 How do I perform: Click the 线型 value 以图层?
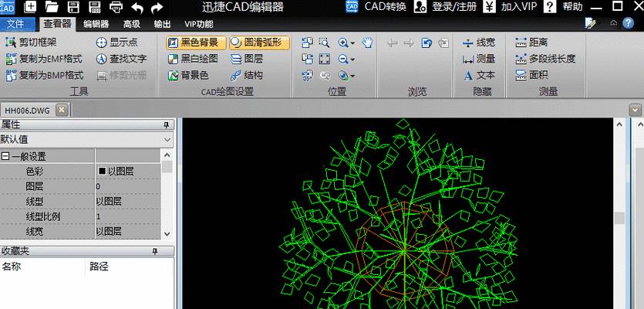pos(128,202)
